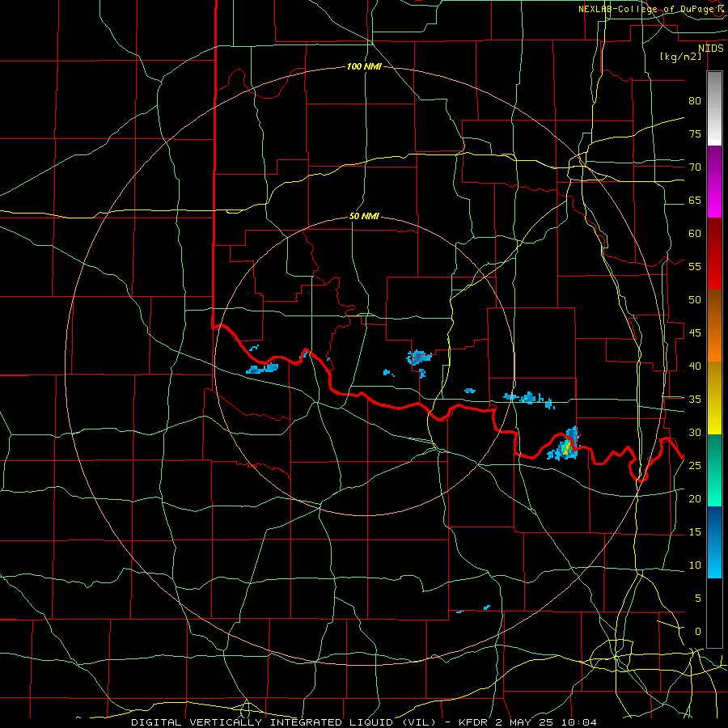Click the 60 value on the color scale
The height and width of the screenshot is (728, 728).
pos(695,234)
